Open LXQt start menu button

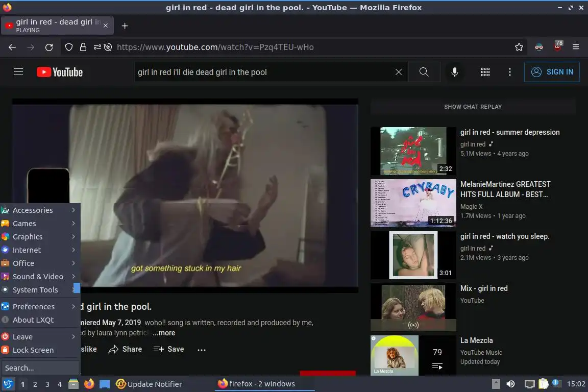tap(8, 384)
